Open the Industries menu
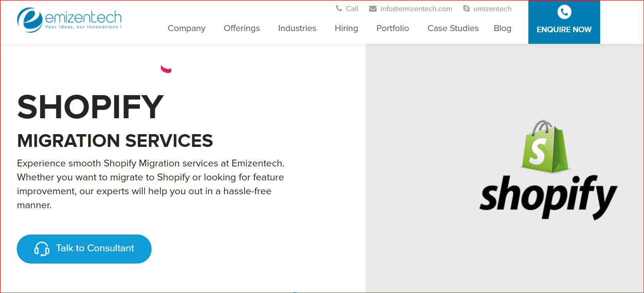Viewport: 644px width, 293px height. 297,28
